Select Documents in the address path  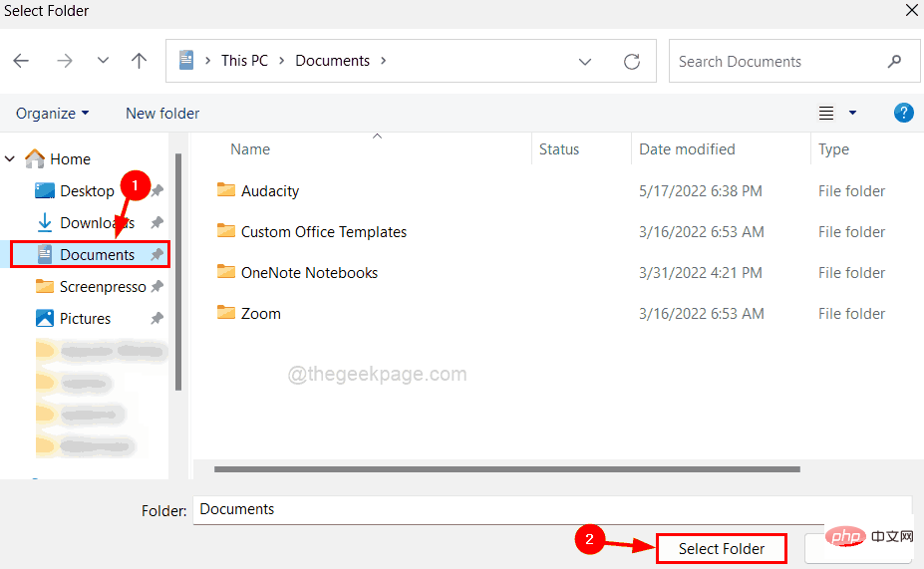[332, 61]
